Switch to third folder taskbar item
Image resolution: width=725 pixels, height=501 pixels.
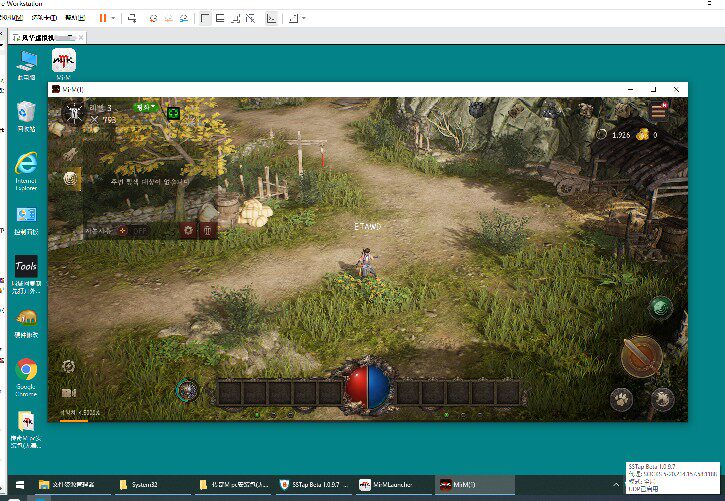pyautogui.click(x=233, y=484)
